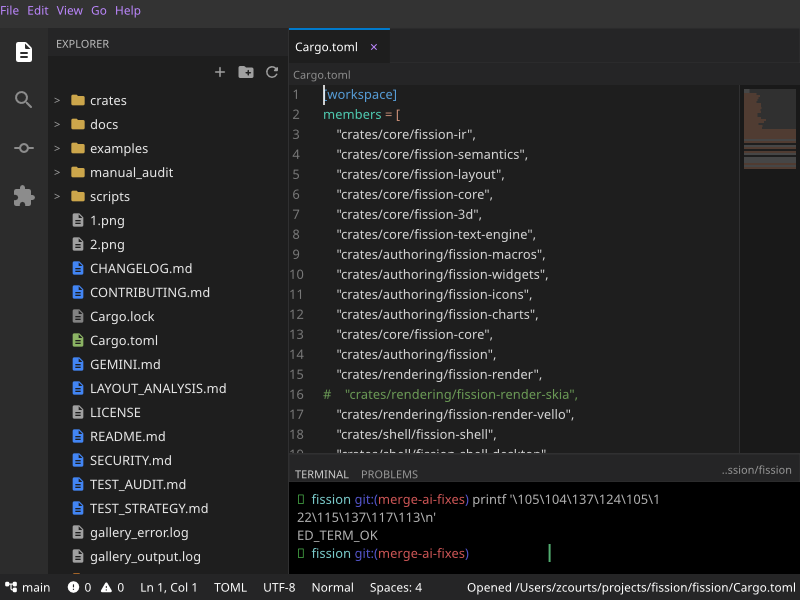Click the file icon beside gallery_error.log
This screenshot has width=800, height=600.
78,532
